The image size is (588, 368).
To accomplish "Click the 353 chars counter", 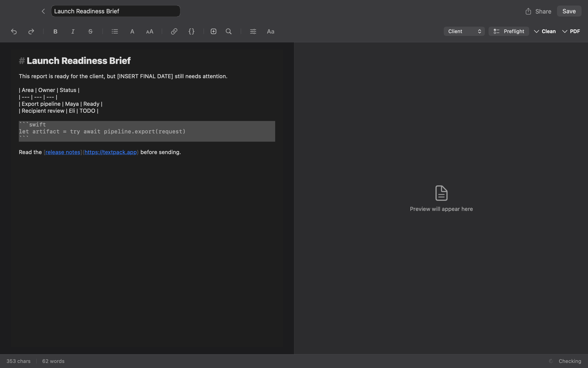I will pos(18,361).
